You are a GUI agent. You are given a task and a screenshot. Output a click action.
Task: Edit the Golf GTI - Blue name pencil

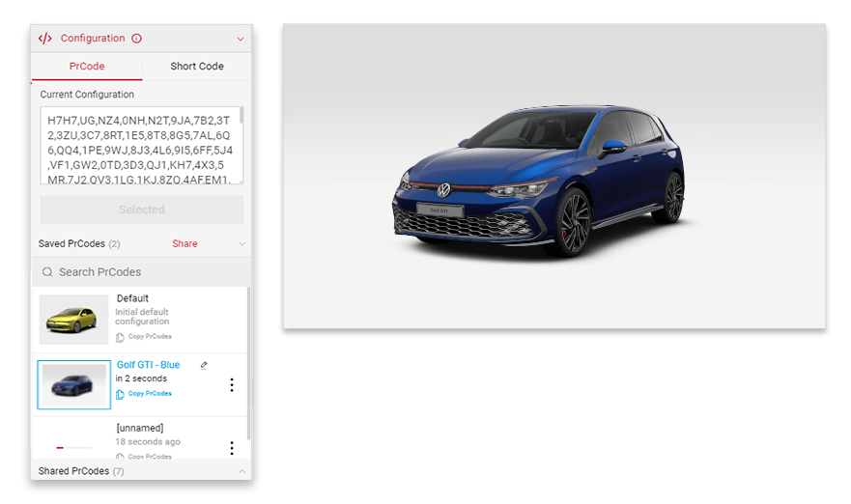pos(204,365)
